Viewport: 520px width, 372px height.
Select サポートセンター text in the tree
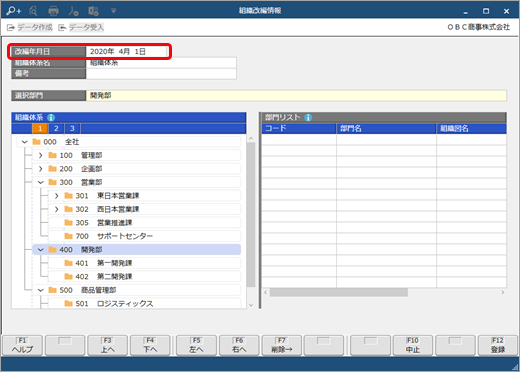click(x=125, y=236)
